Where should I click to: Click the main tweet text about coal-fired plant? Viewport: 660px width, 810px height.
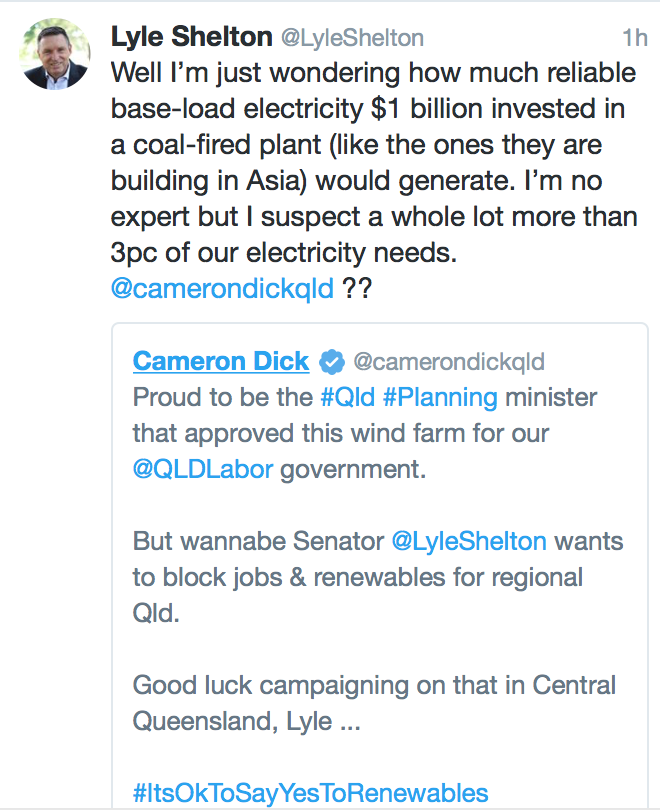(370, 143)
